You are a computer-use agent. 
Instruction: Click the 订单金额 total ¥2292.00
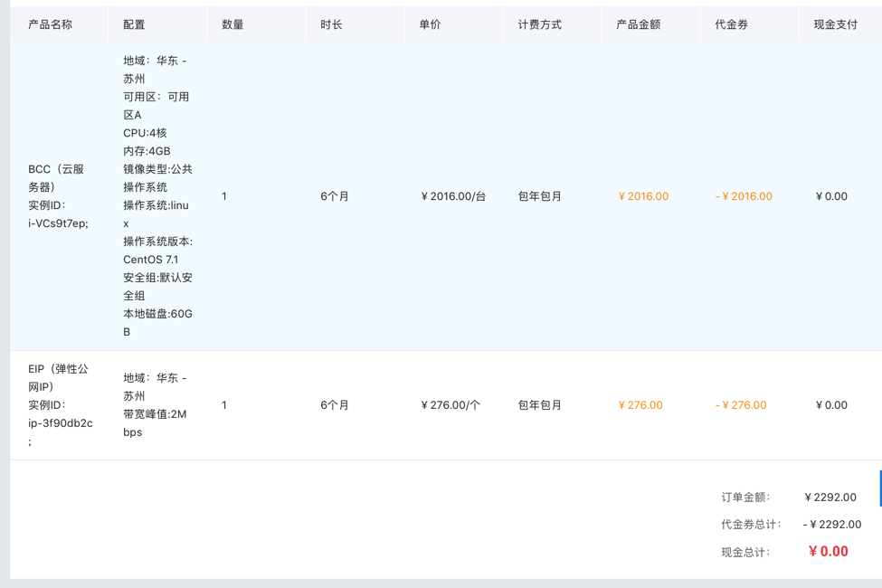click(830, 498)
